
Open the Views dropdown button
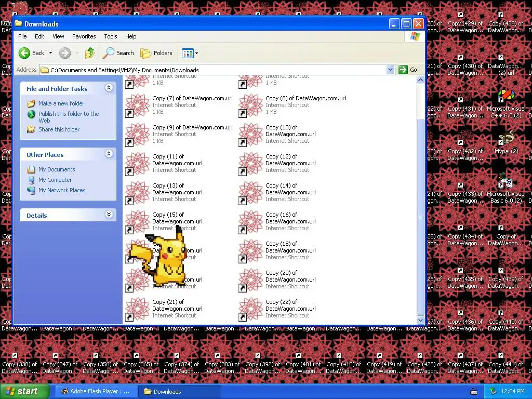[190, 53]
